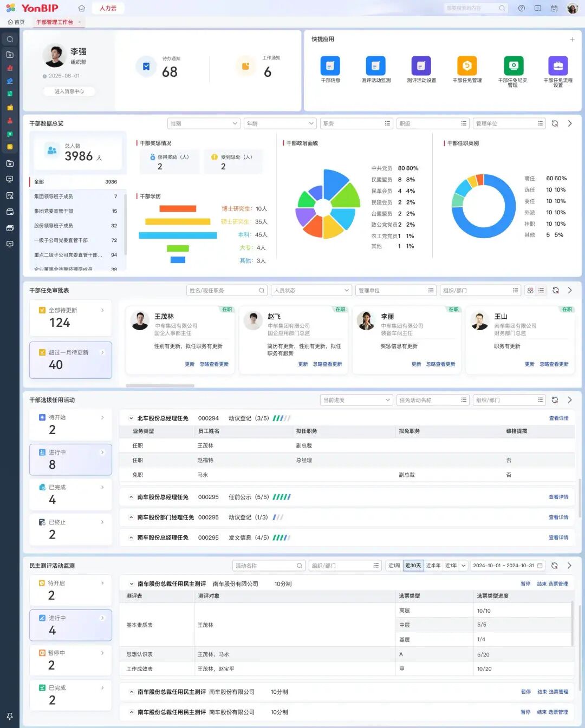This screenshot has height=728, width=585.
Task: Click the search icon in left sidebar
Action: [10, 40]
